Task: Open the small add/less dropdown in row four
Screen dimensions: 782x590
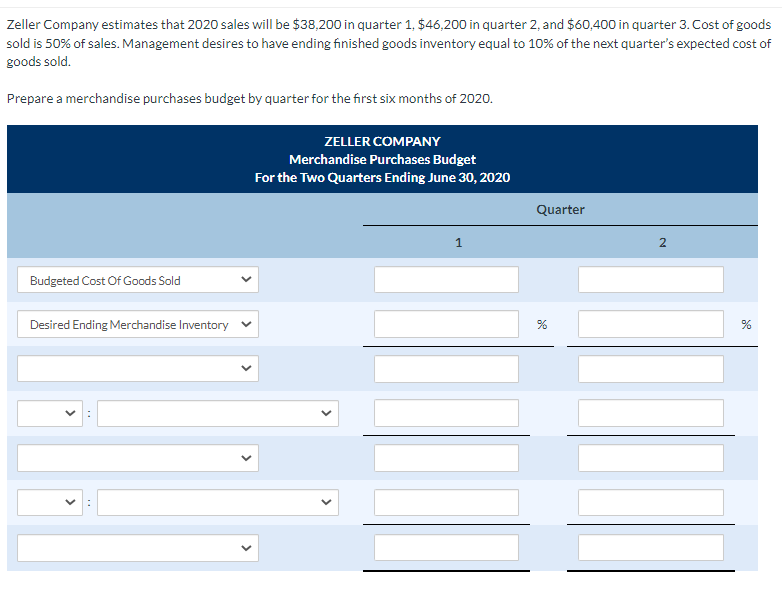Action: (x=50, y=413)
